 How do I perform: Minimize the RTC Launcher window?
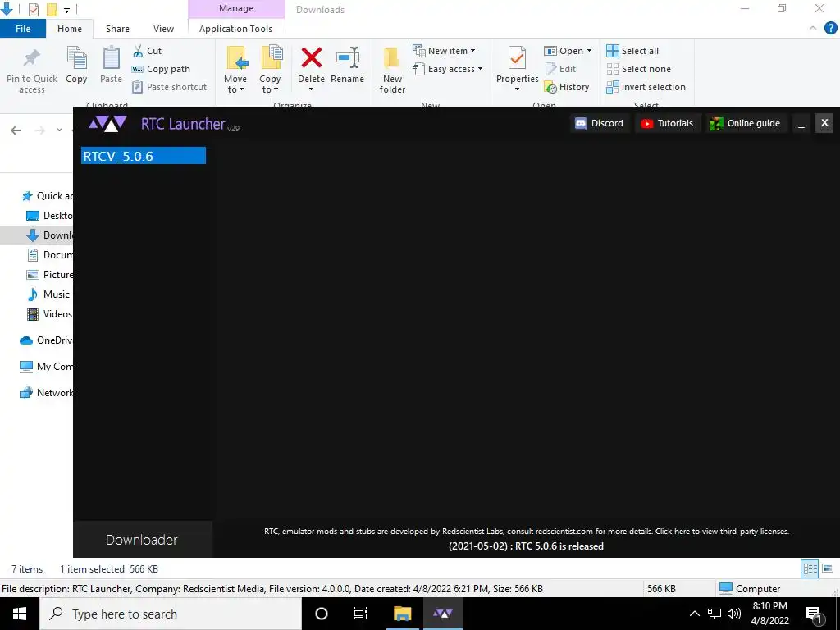pos(801,123)
